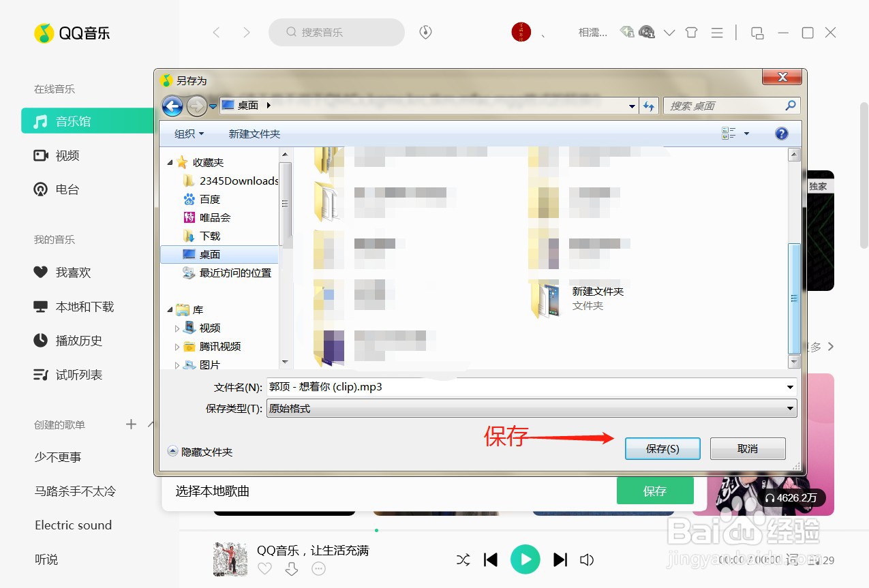869x588 pixels.
Task: Select 下载 in favorites
Action: (x=202, y=236)
